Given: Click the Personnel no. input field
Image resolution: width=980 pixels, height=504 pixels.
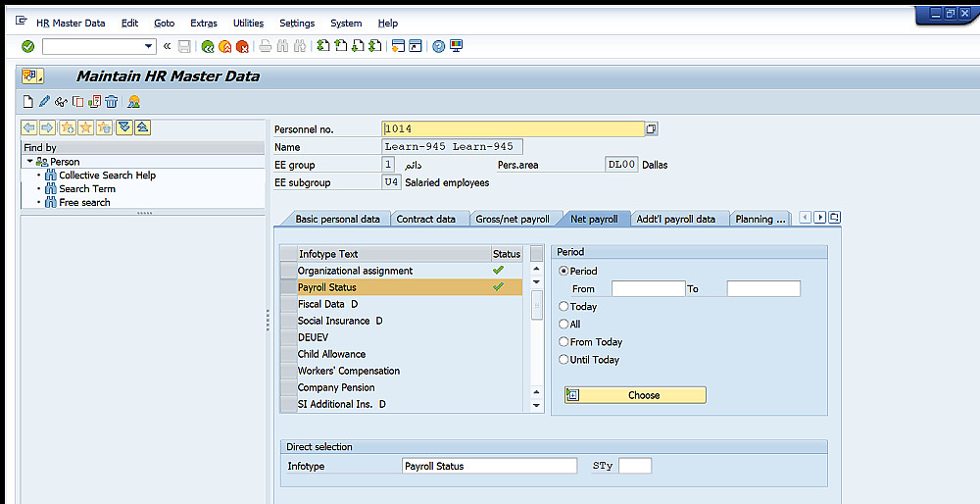Looking at the screenshot, I should coord(514,128).
